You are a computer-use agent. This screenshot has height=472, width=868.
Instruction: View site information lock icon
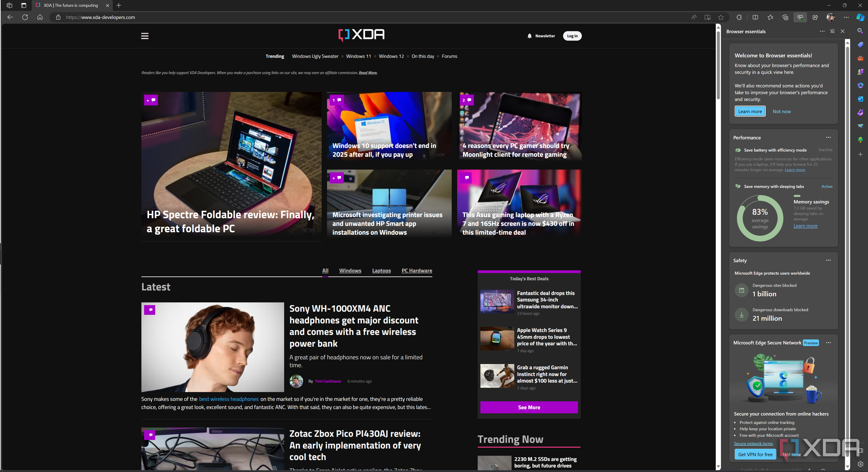(x=58, y=17)
